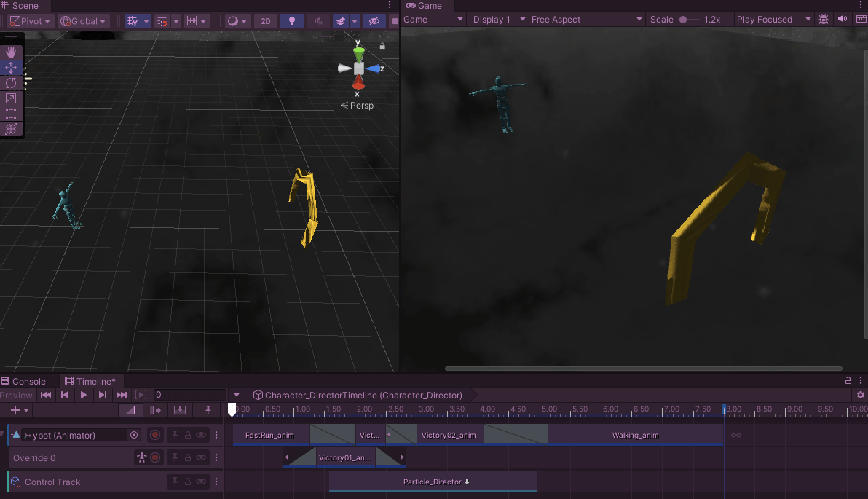
Task: Arm recording on the ybot Animator track
Action: click(x=156, y=435)
